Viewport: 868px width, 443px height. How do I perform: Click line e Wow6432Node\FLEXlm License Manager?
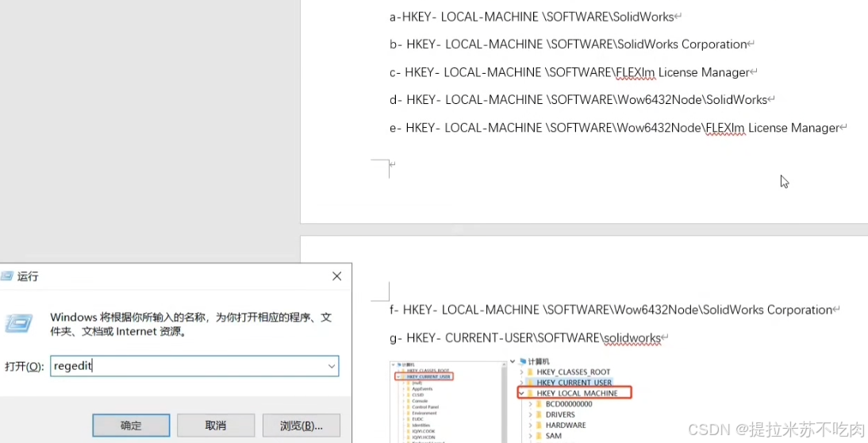pyautogui.click(x=615, y=128)
